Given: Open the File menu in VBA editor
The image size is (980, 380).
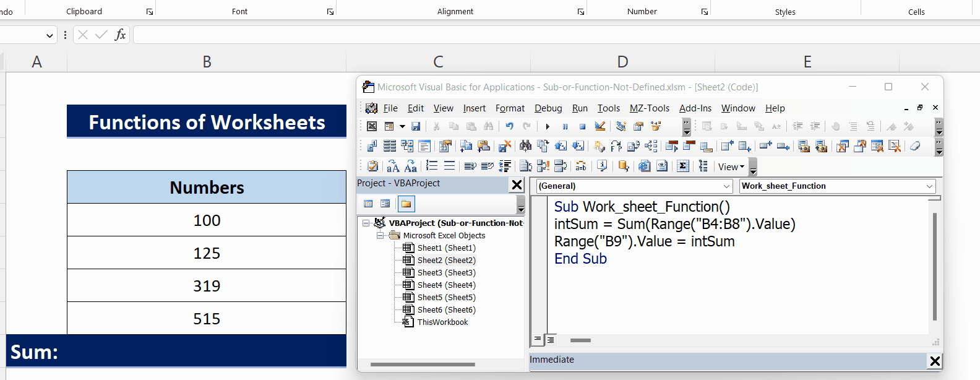Looking at the screenshot, I should pos(390,108).
